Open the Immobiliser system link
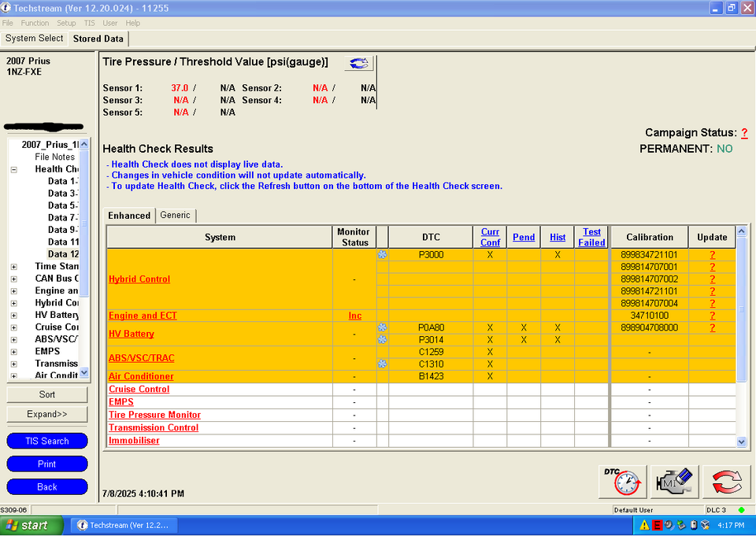The image size is (756, 536). tap(134, 440)
